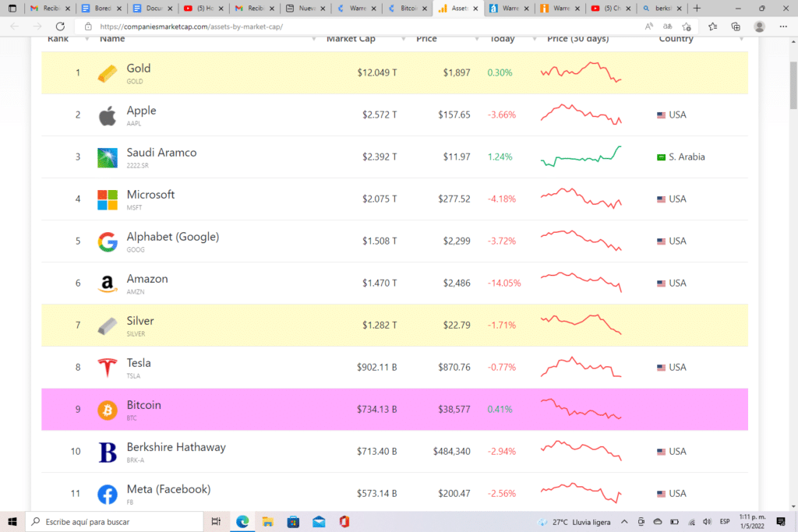Image resolution: width=798 pixels, height=532 pixels.
Task: Start Read aloud from the address bar
Action: click(649, 26)
